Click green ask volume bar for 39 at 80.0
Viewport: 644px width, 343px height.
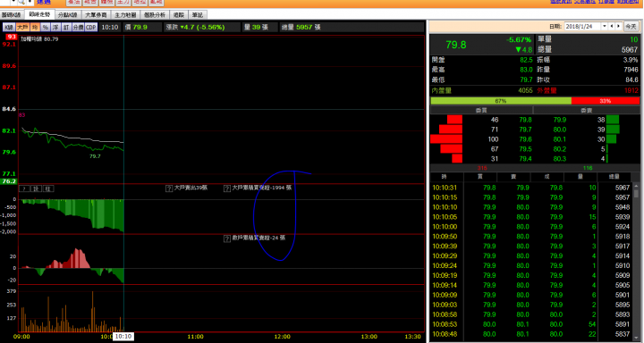pyautogui.click(x=613, y=130)
